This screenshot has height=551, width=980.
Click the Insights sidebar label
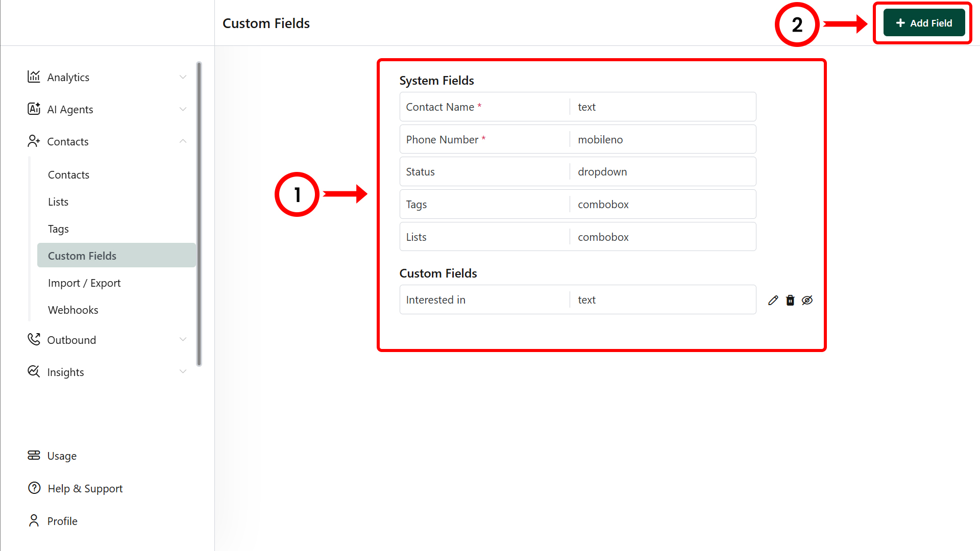pyautogui.click(x=65, y=372)
